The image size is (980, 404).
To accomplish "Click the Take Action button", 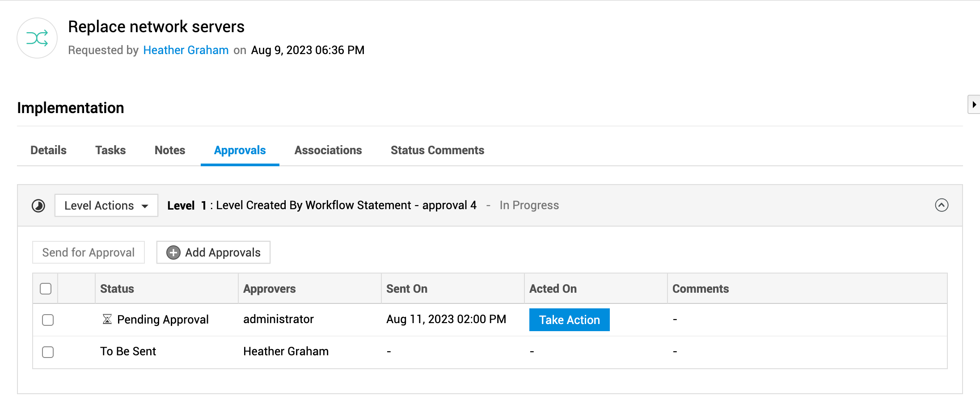I will pos(569,320).
